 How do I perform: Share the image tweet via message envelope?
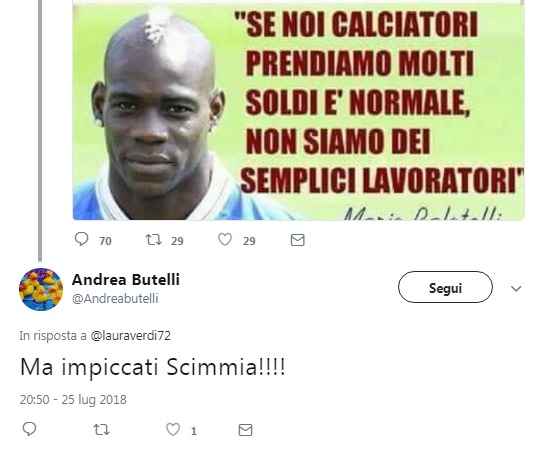click(x=297, y=240)
